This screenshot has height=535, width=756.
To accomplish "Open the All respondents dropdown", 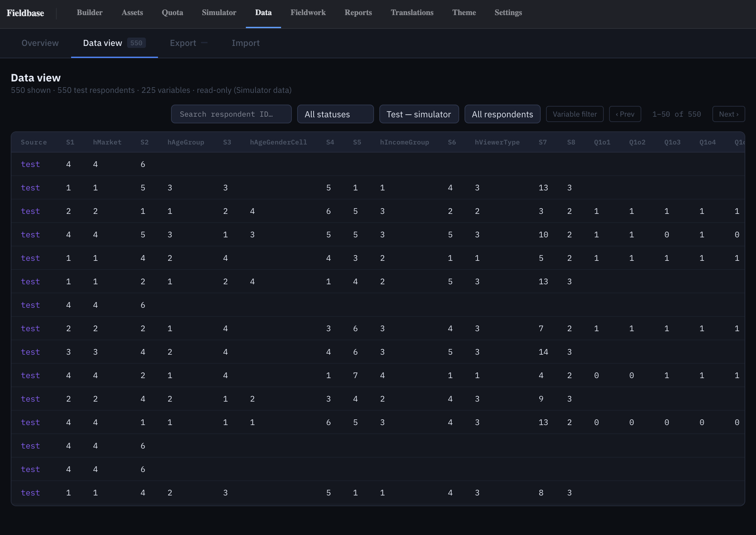I will pos(502,114).
